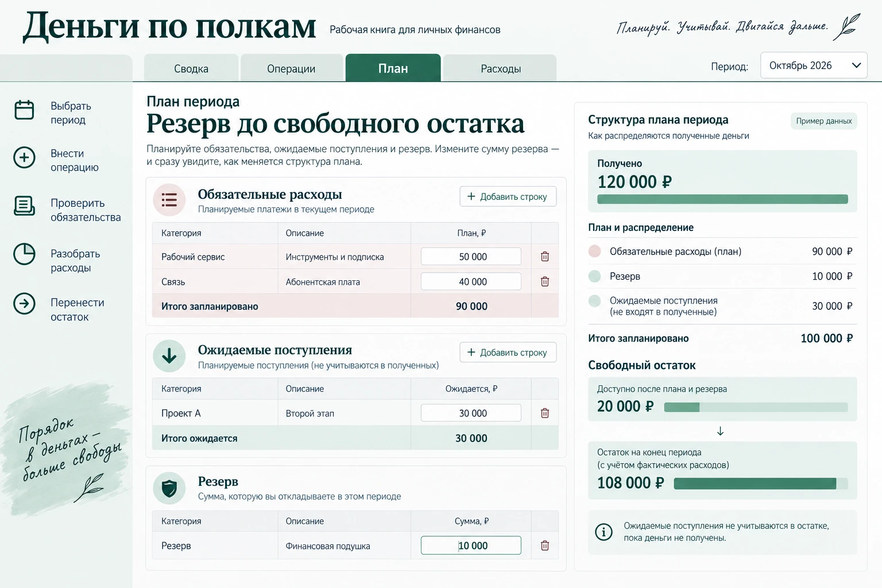The image size is (882, 588).
Task: Click the Проект А category cell
Action: (215, 413)
